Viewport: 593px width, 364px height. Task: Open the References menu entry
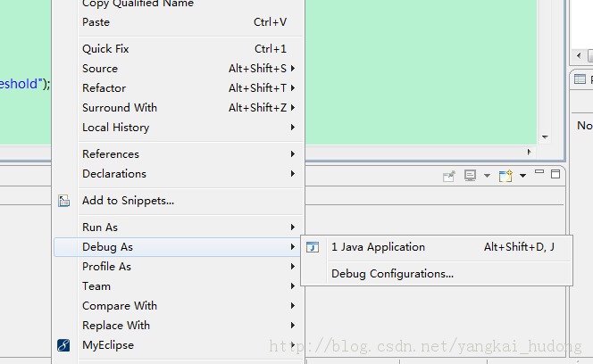point(179,153)
